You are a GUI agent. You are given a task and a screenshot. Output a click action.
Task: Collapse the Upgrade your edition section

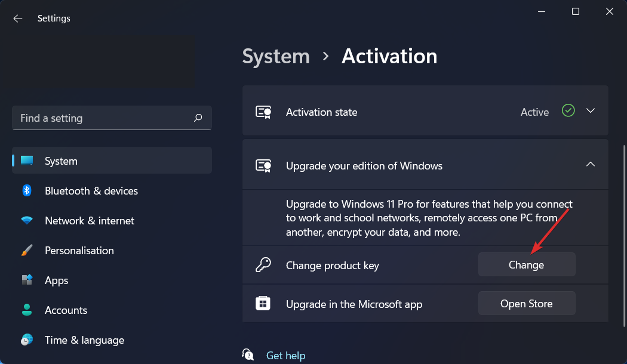590,164
